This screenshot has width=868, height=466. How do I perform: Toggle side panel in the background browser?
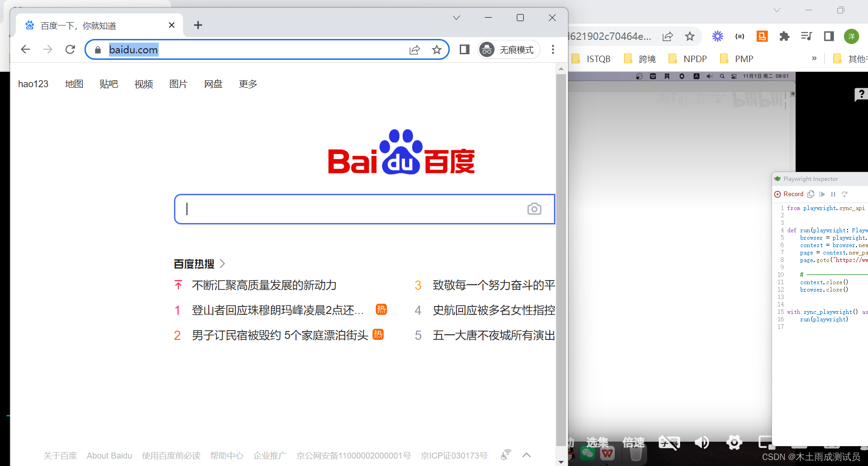829,36
